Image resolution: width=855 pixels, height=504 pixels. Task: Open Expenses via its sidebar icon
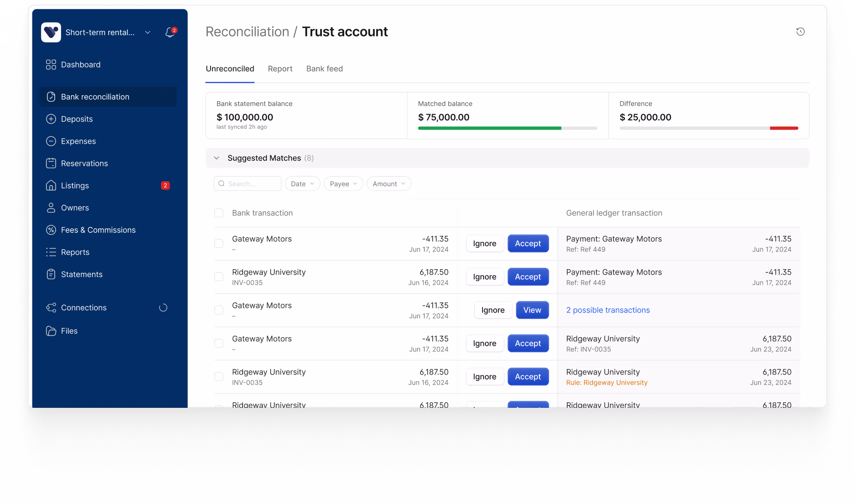tap(51, 141)
